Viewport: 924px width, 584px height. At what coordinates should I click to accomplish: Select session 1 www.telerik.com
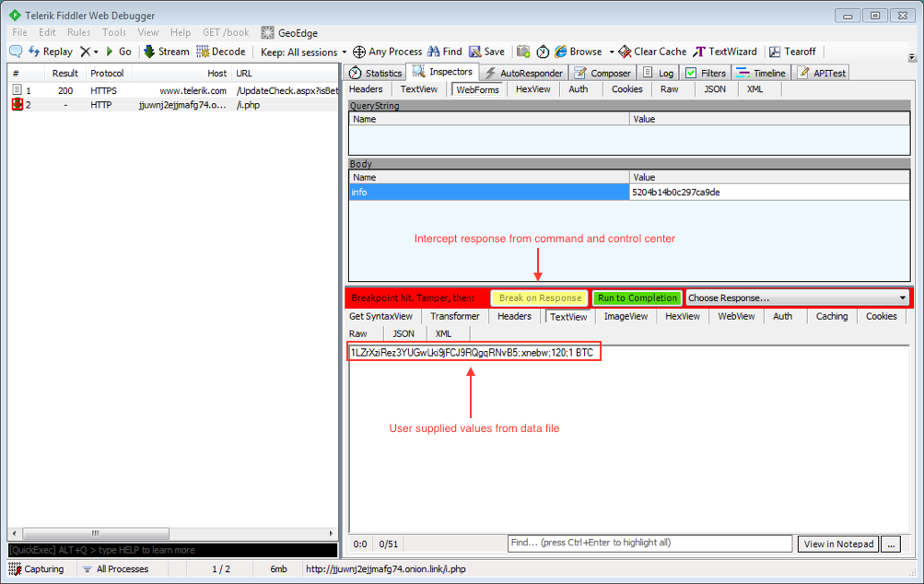pos(173,90)
